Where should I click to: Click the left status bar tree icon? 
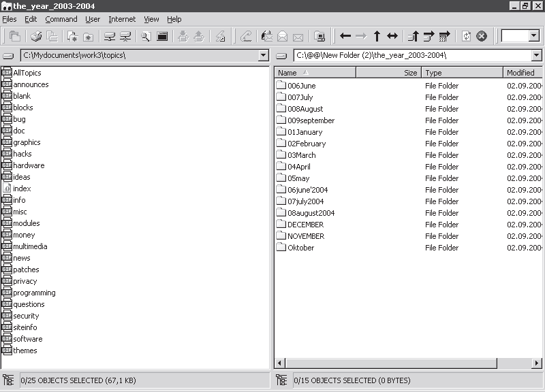[x=8, y=380]
